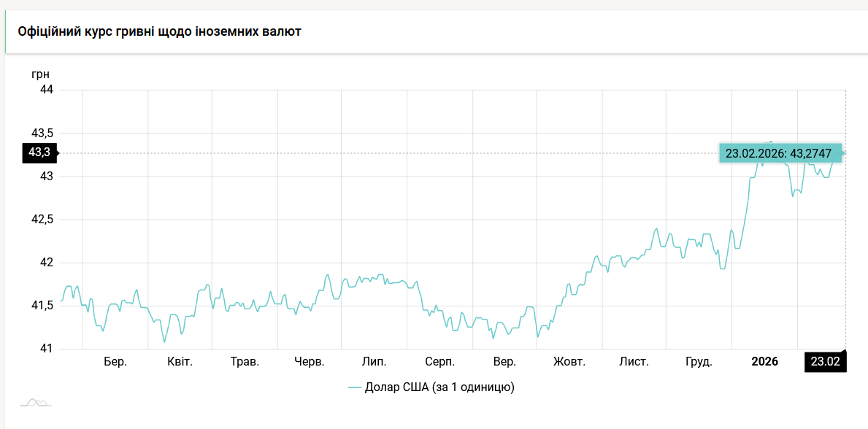868x429 pixels.
Task: Select the Жовт. month label on x-axis
Action: coord(569,362)
